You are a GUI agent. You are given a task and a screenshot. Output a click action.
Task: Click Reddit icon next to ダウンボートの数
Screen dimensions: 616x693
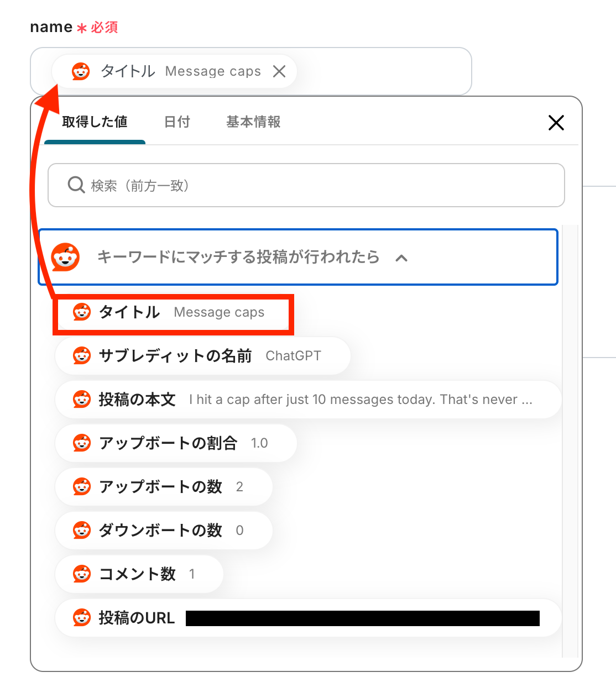pyautogui.click(x=82, y=531)
